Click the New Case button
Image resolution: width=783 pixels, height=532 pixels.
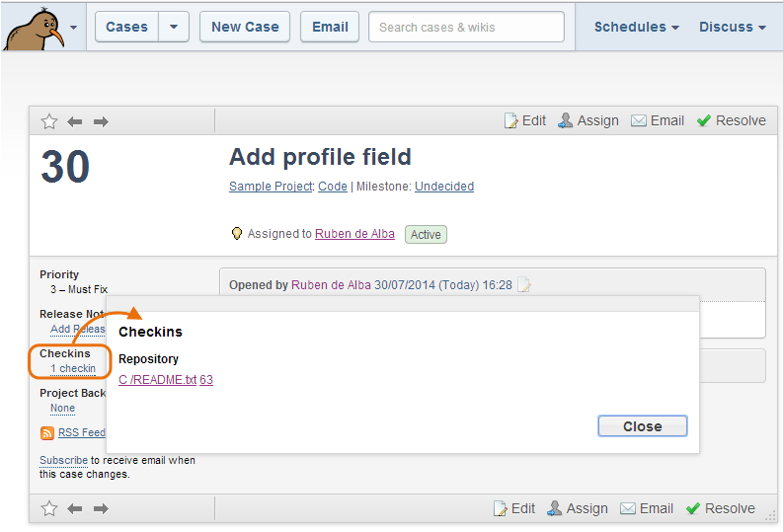(x=245, y=27)
